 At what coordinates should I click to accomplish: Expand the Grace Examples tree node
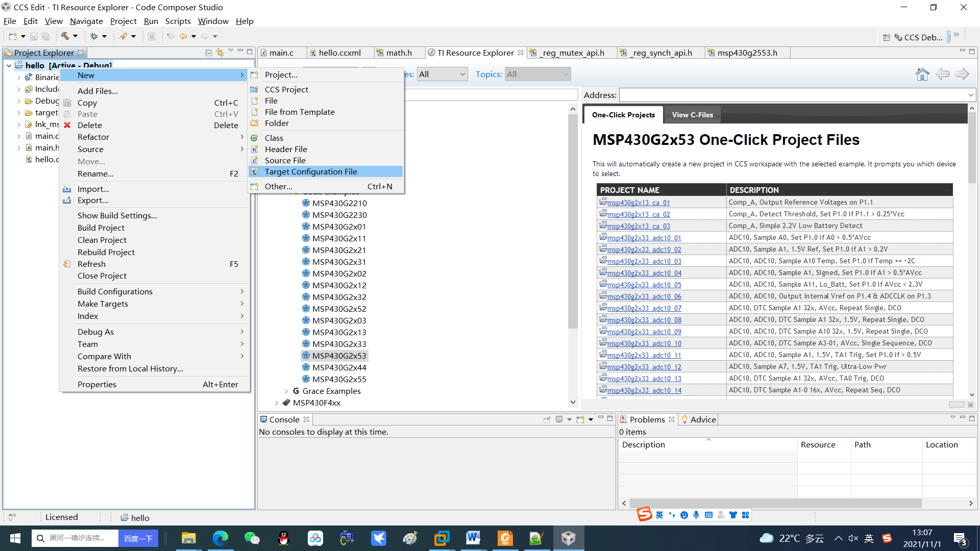pos(286,391)
